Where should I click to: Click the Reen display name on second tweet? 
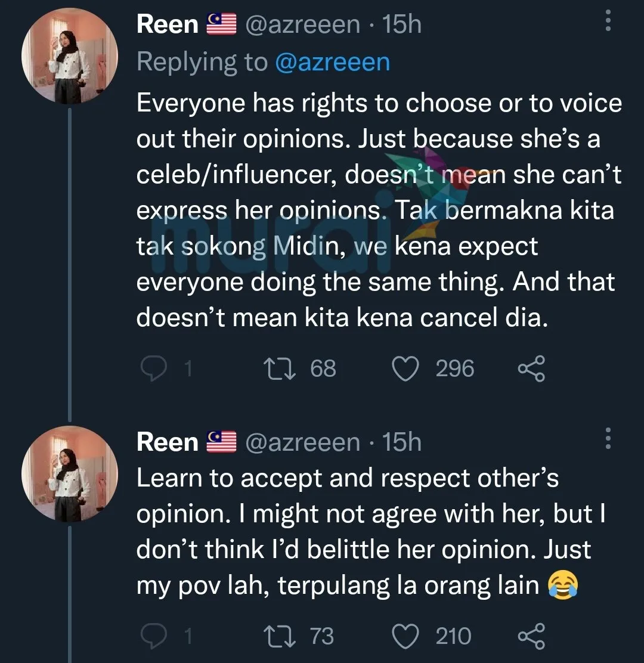click(x=167, y=442)
